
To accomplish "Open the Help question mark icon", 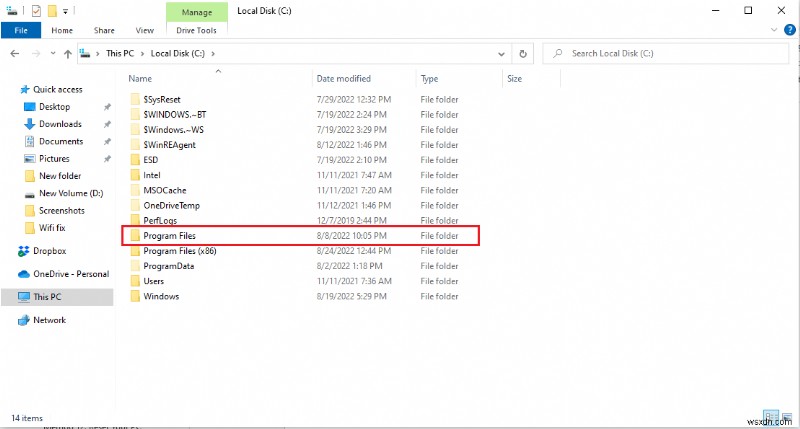I will tap(789, 30).
